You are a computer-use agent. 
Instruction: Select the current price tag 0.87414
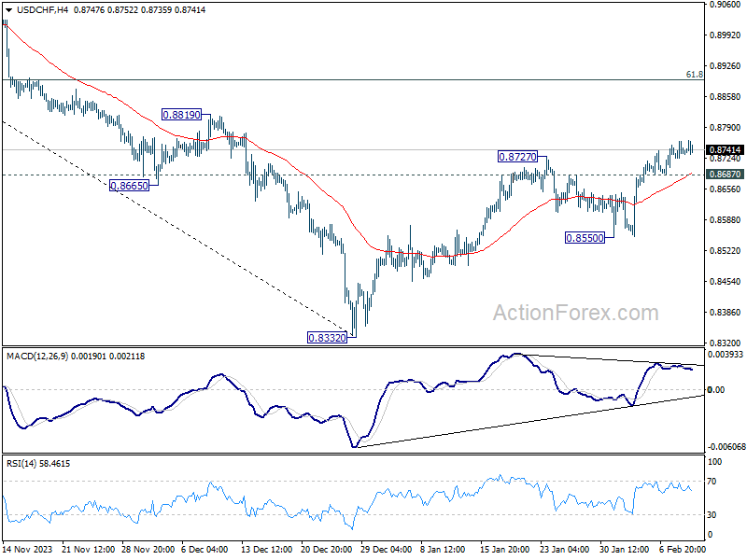[x=725, y=150]
